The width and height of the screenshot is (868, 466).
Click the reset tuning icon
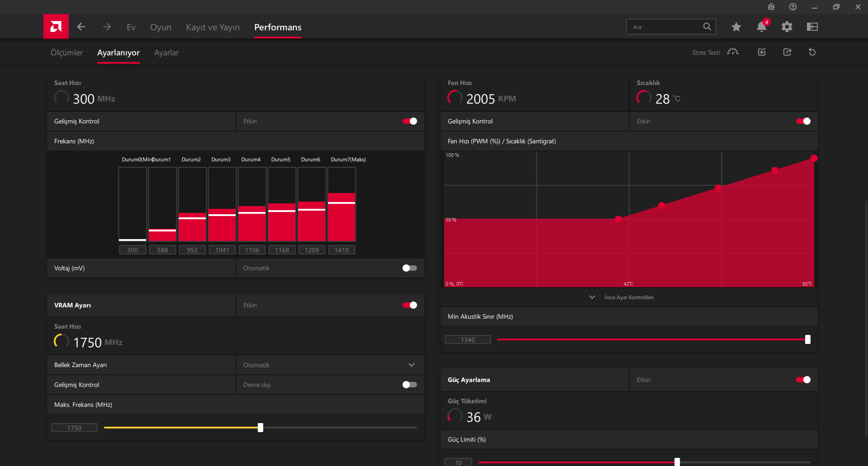coord(812,52)
